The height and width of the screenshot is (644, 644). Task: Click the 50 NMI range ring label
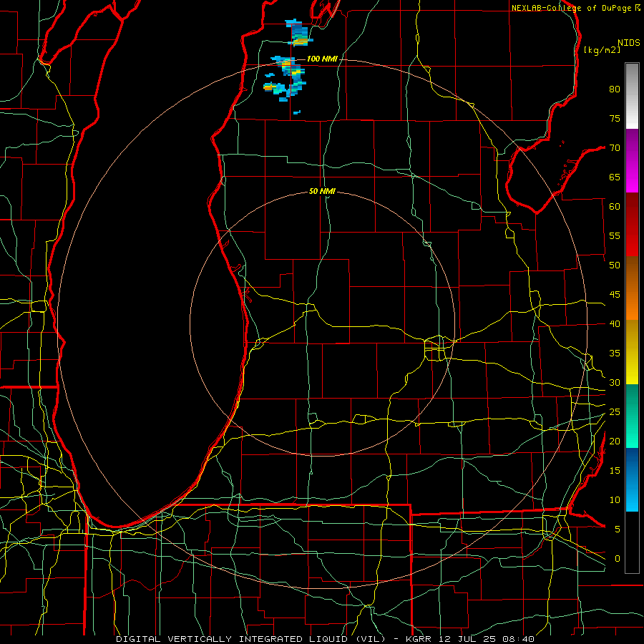pos(321,191)
